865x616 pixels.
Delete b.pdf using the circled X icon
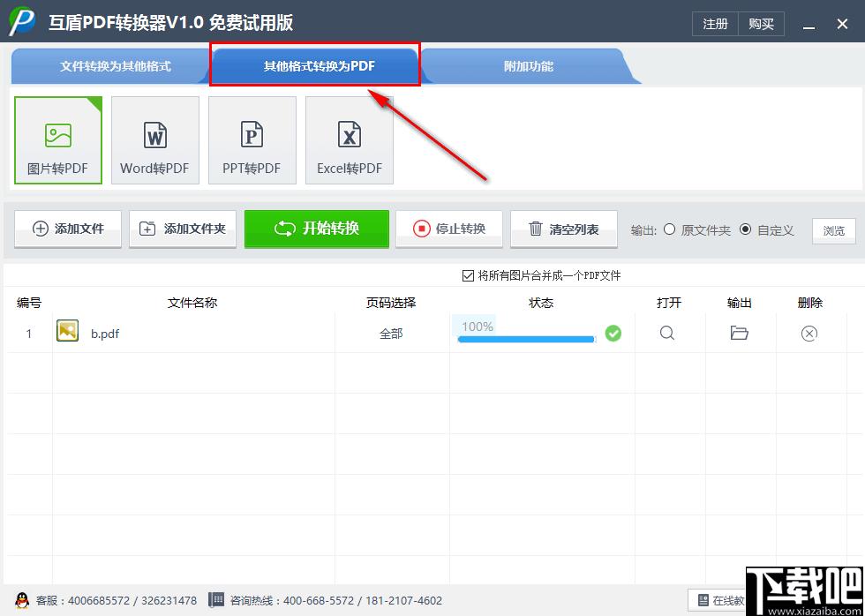[x=809, y=334]
